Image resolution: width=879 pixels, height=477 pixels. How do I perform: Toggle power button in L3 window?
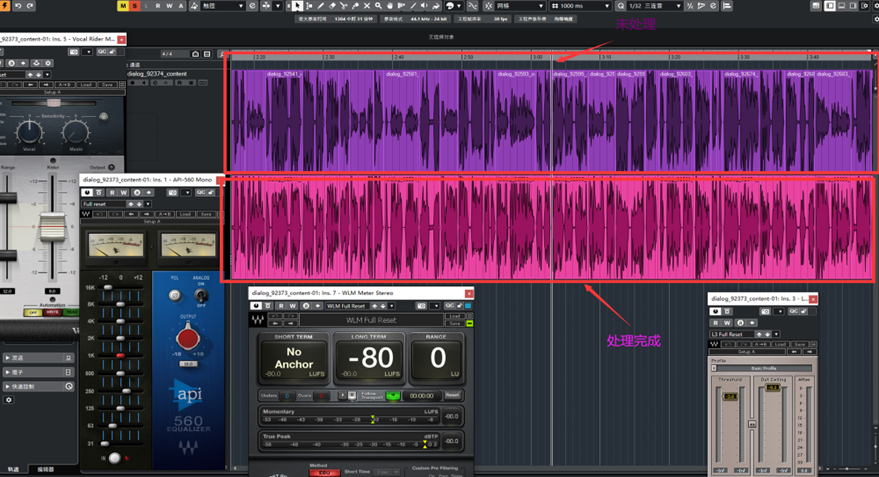pos(715,311)
